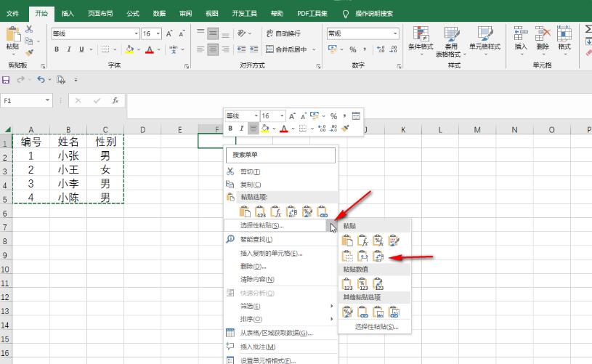
Task: Click the format painter brush in the mini toolbar
Action: (345, 129)
